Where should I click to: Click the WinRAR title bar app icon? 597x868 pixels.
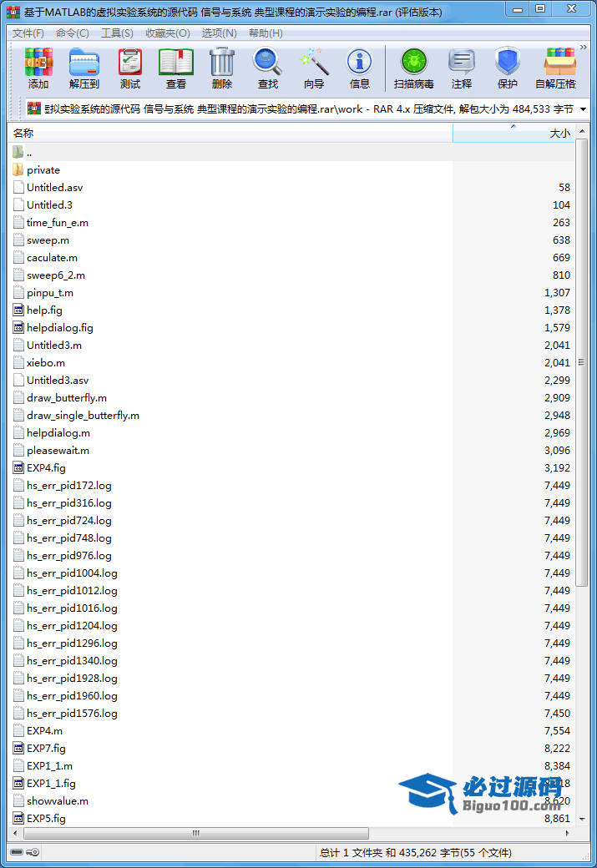(x=13, y=12)
